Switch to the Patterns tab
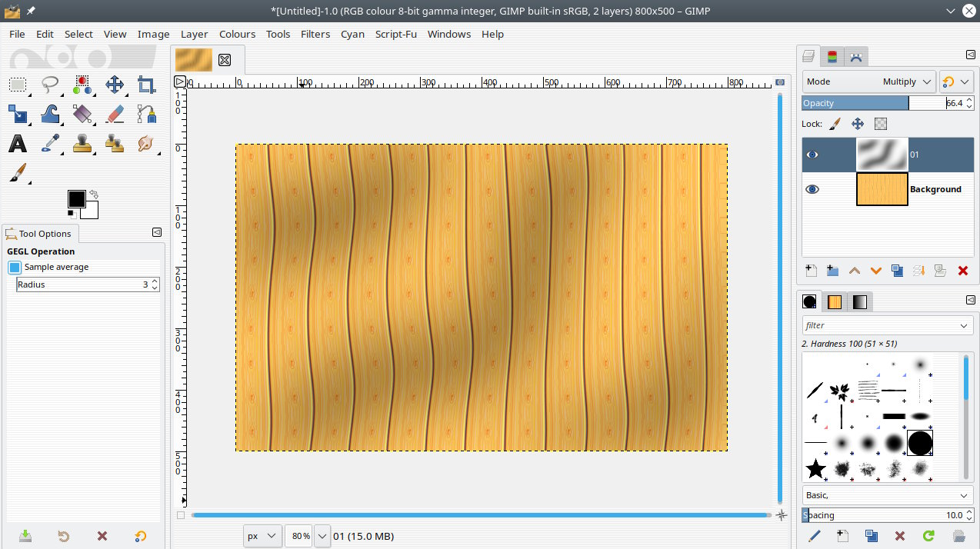The image size is (980, 549). [835, 302]
